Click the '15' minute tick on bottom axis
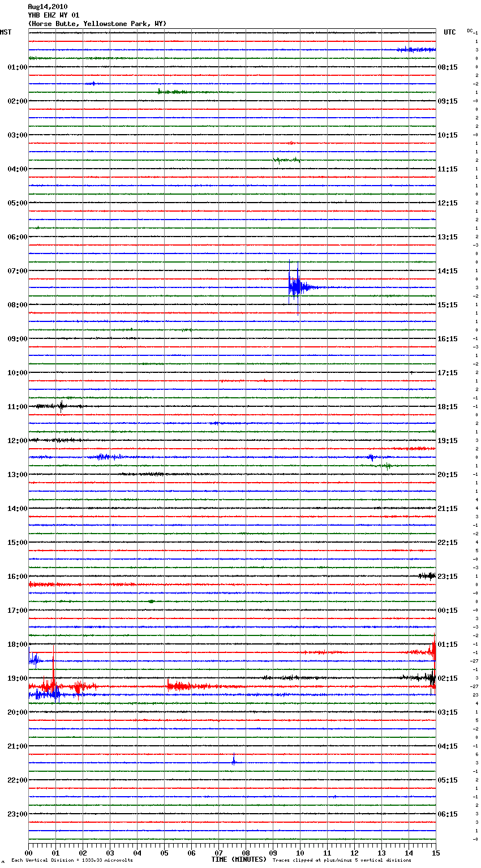Screen dimensions: 481x868 pyautogui.click(x=435, y=852)
